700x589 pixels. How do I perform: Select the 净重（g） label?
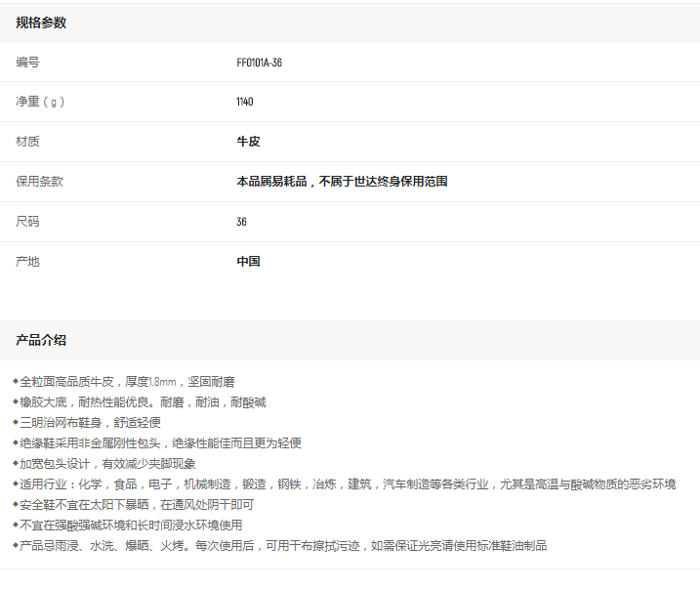point(40,102)
